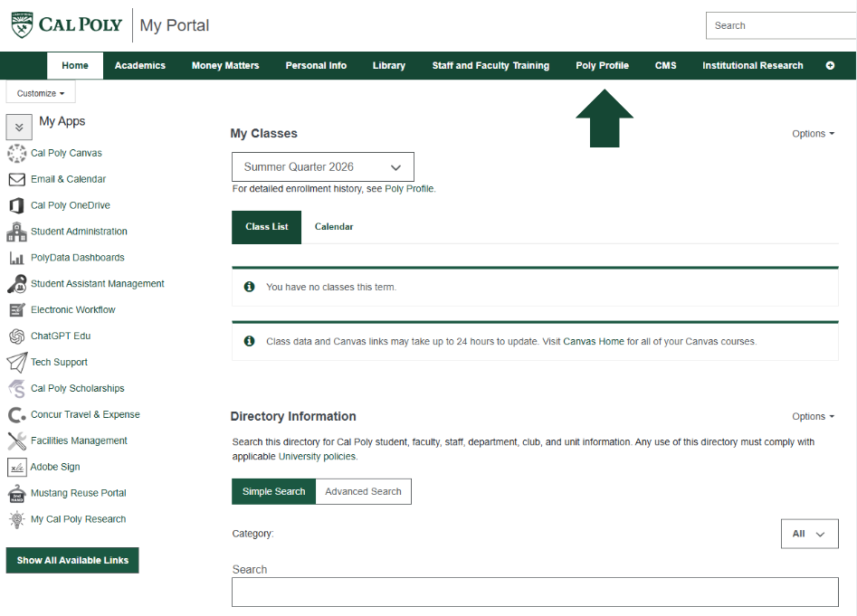The image size is (857, 616).
Task: Click the Cal Poly shield logo
Action: click(22, 25)
